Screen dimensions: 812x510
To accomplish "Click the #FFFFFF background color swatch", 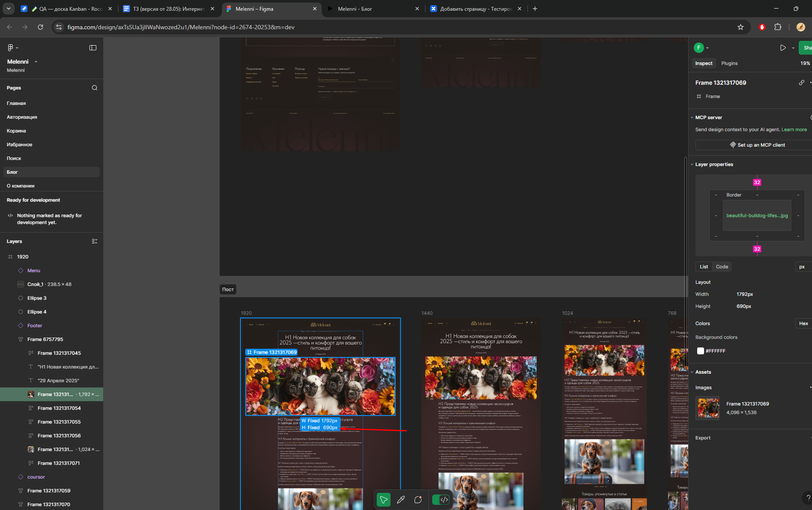I will 701,351.
